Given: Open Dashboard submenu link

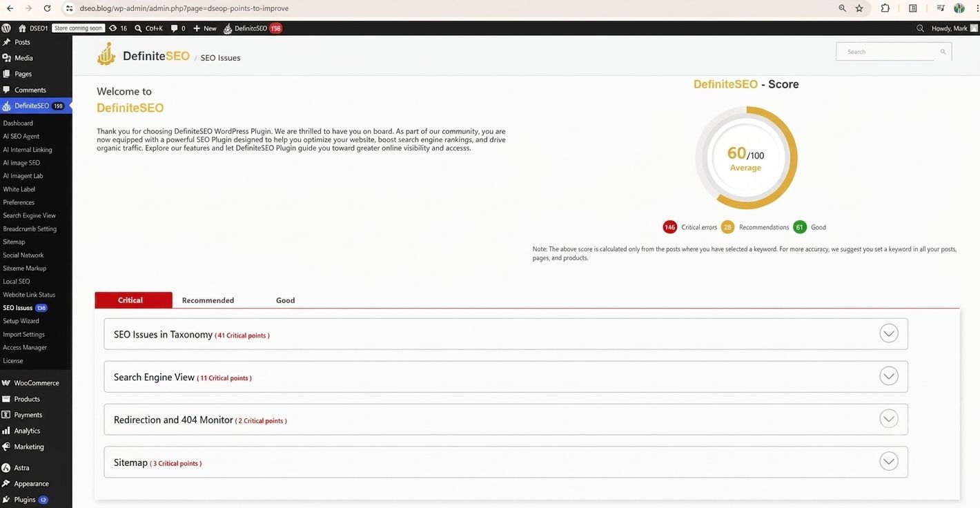Looking at the screenshot, I should pos(18,123).
